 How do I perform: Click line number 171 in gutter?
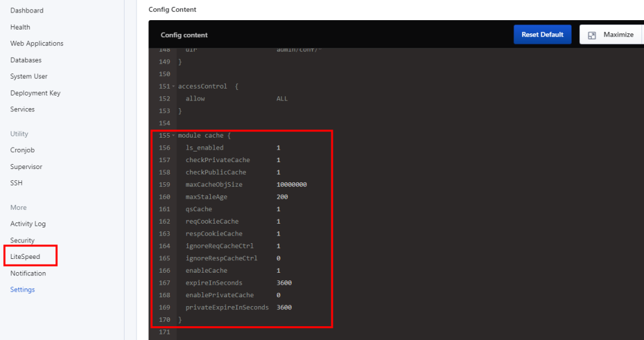(164, 332)
